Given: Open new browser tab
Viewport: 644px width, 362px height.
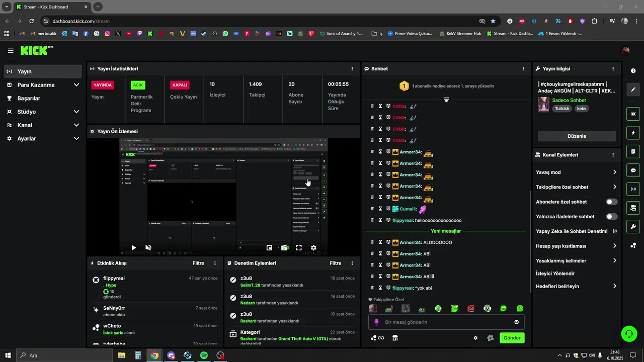Looking at the screenshot, I should 98,7.
